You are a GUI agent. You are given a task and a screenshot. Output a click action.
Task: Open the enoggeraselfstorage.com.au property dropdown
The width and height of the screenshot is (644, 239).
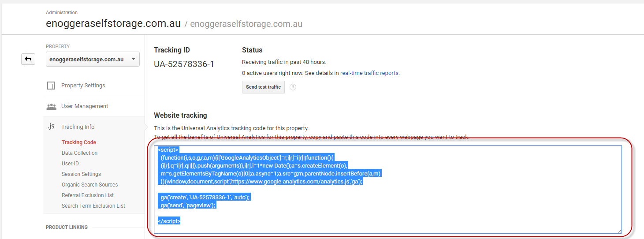pos(93,59)
